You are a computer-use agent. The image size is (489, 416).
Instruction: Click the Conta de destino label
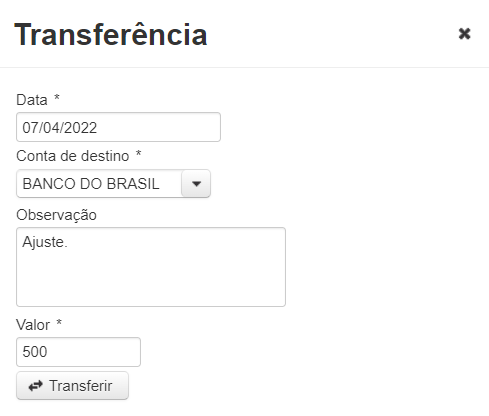tap(73, 156)
